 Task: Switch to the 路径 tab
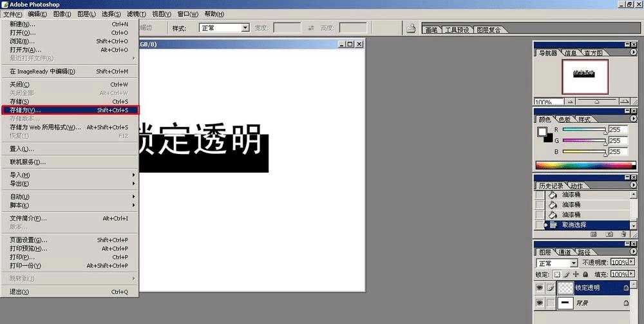click(584, 252)
